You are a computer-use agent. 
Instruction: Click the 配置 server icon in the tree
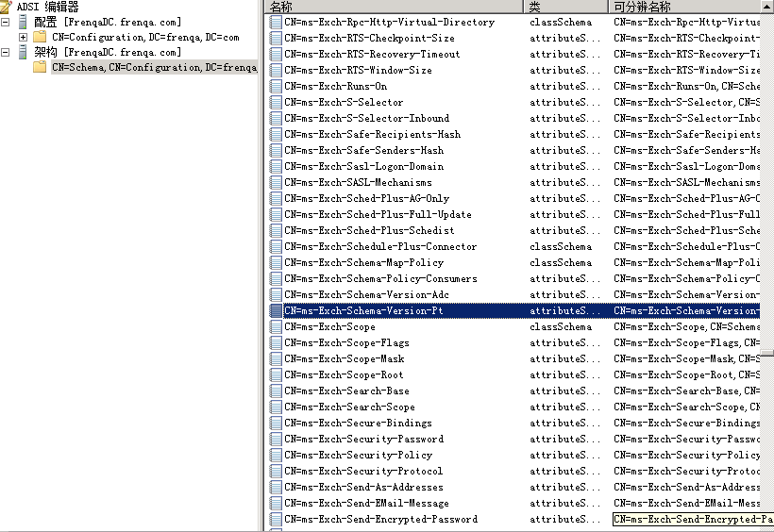click(23, 22)
